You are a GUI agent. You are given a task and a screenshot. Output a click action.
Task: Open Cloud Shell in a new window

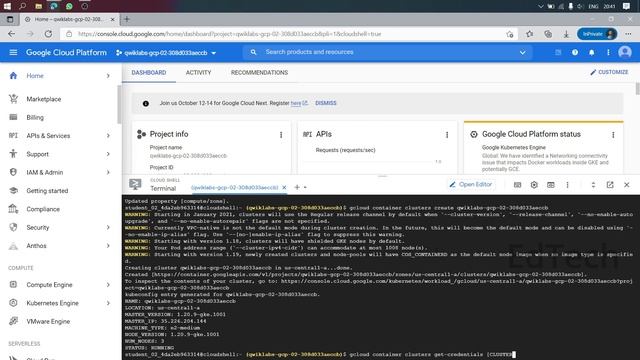coord(610,185)
